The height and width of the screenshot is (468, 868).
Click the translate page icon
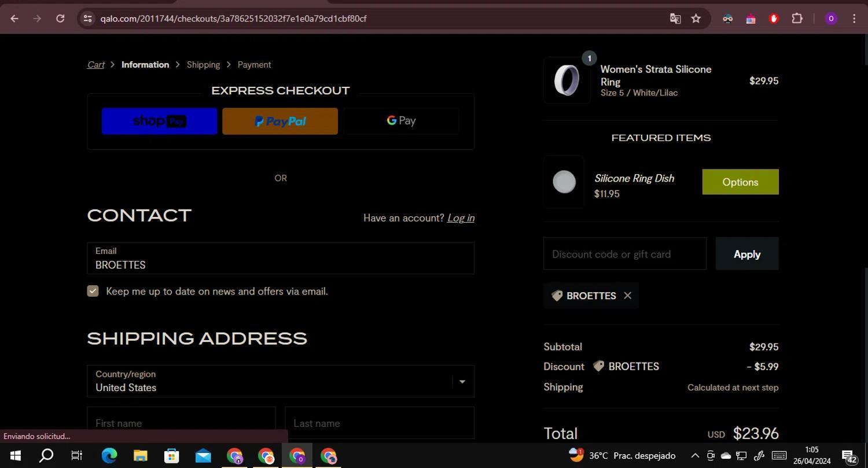[x=675, y=19]
